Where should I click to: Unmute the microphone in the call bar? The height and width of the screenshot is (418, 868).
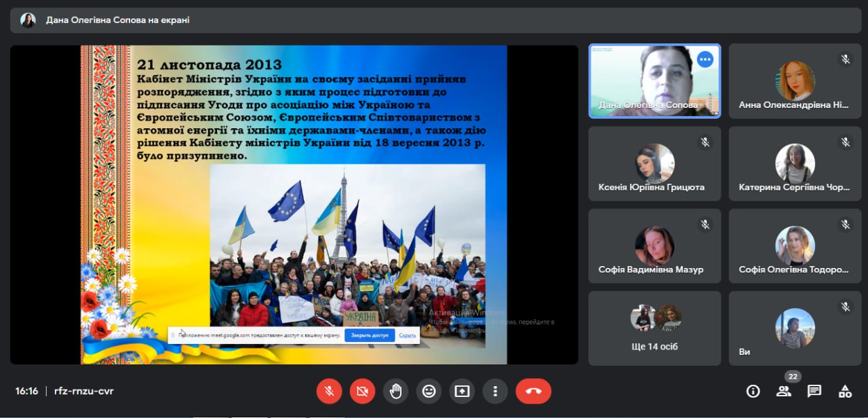click(x=329, y=391)
